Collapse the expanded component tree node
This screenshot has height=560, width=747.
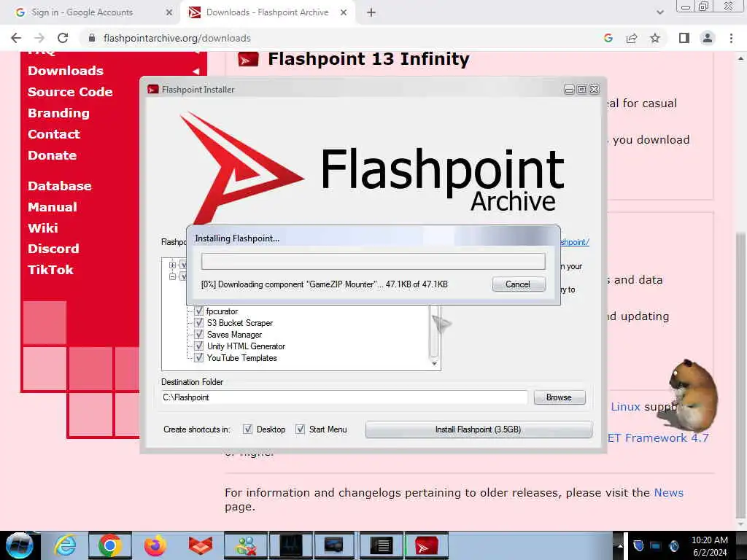click(172, 276)
